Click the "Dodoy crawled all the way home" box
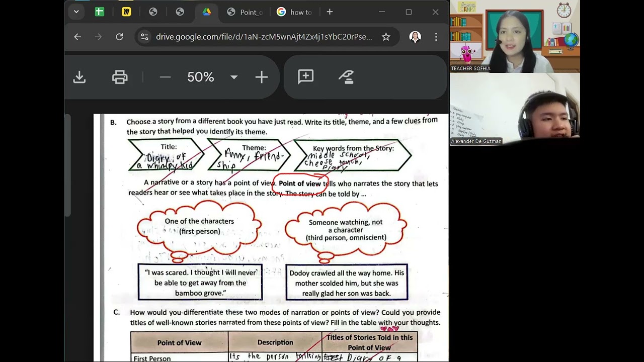The width and height of the screenshot is (644, 362). (x=347, y=283)
